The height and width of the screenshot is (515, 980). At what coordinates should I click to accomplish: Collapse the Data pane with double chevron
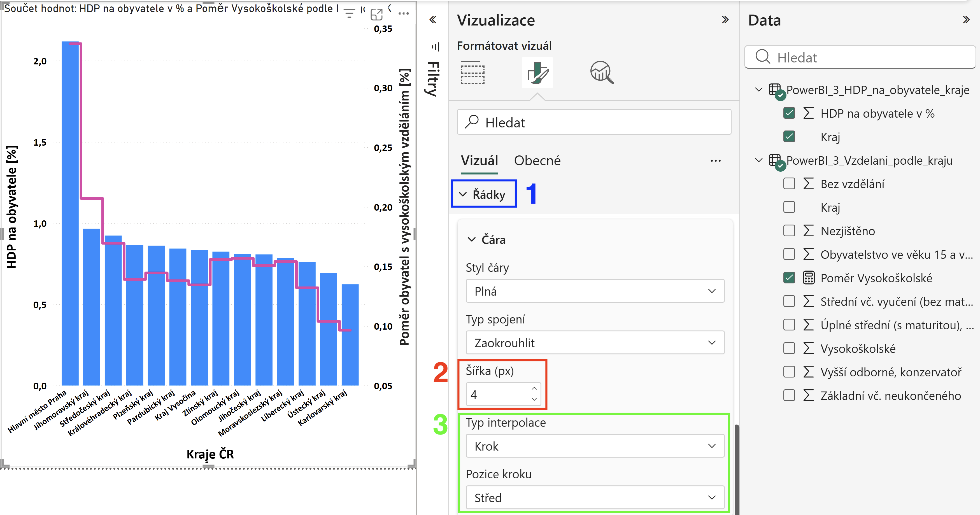pyautogui.click(x=966, y=20)
